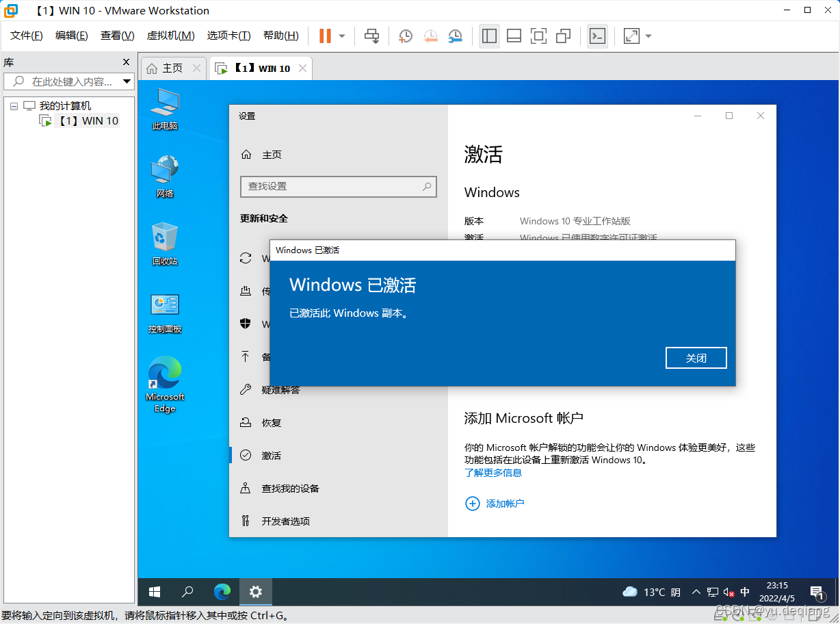Click the 网络 desktop icon

(x=165, y=177)
